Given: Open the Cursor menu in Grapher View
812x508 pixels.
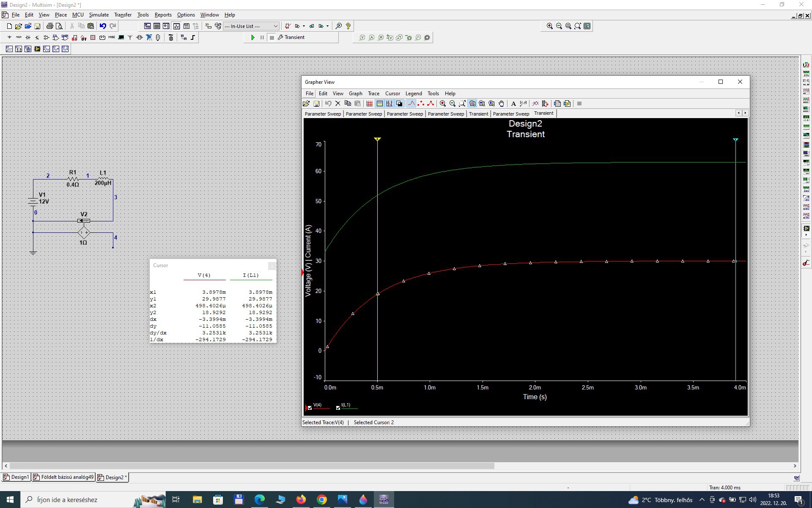Looking at the screenshot, I should coord(392,94).
